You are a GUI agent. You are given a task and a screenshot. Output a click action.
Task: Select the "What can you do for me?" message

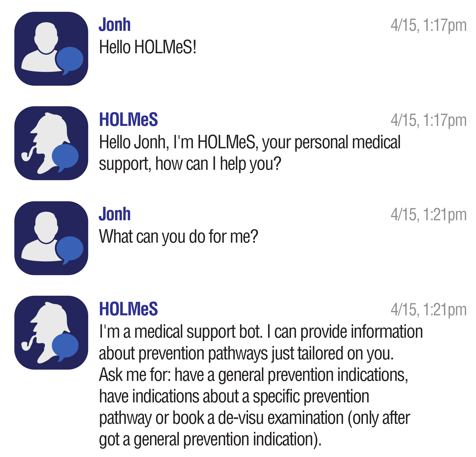(179, 236)
